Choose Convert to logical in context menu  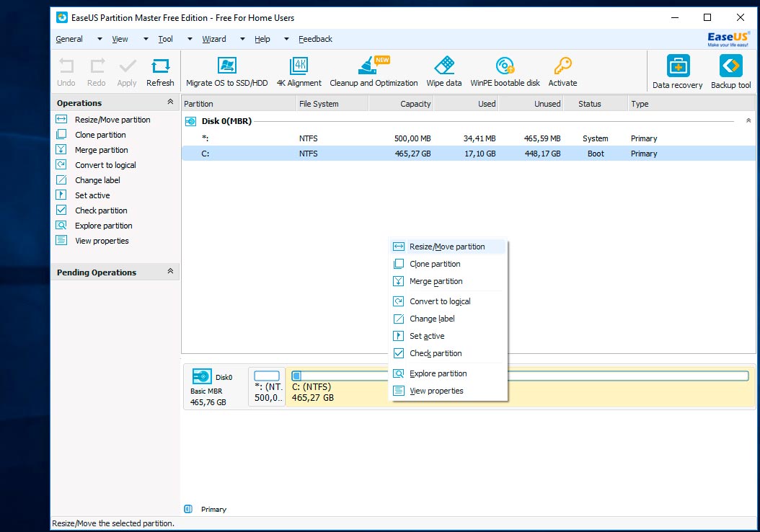click(448, 301)
